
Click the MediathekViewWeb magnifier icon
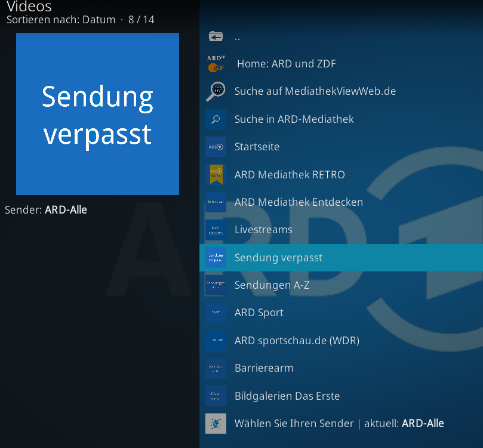coord(216,91)
